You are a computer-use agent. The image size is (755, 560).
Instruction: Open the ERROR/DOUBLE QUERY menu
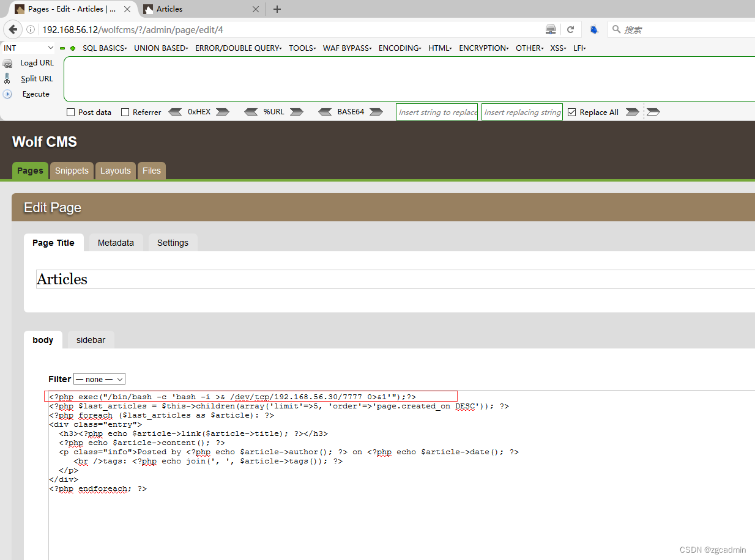(x=239, y=48)
